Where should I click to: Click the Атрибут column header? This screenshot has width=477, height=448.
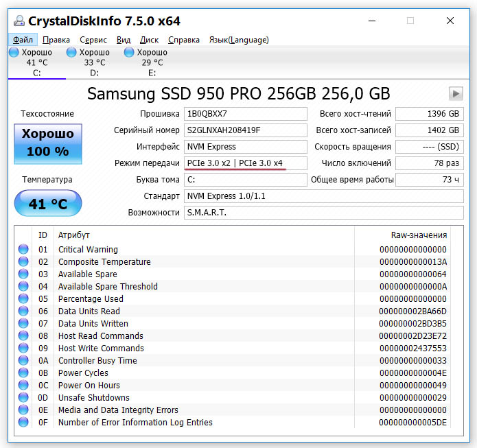[204, 235]
